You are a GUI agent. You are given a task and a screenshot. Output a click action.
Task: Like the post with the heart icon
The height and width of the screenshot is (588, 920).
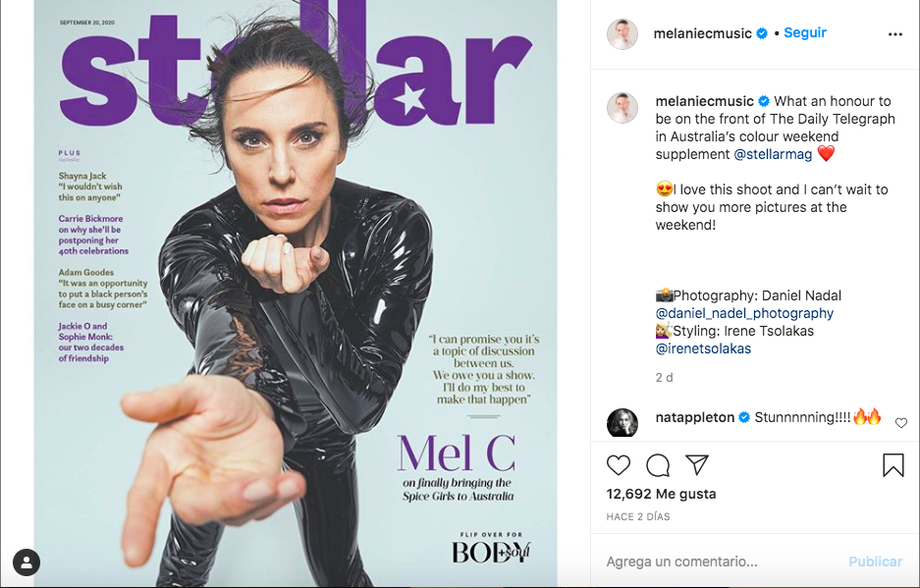coord(618,465)
